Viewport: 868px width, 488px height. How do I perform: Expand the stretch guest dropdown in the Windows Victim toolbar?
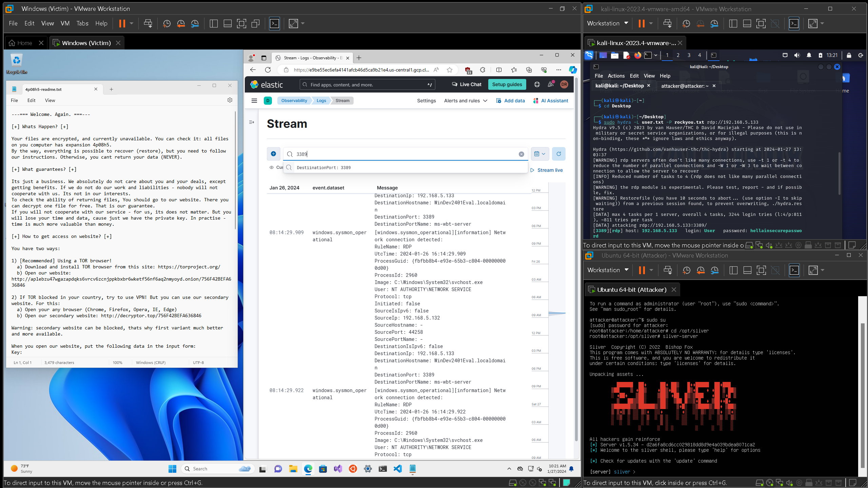(x=303, y=23)
